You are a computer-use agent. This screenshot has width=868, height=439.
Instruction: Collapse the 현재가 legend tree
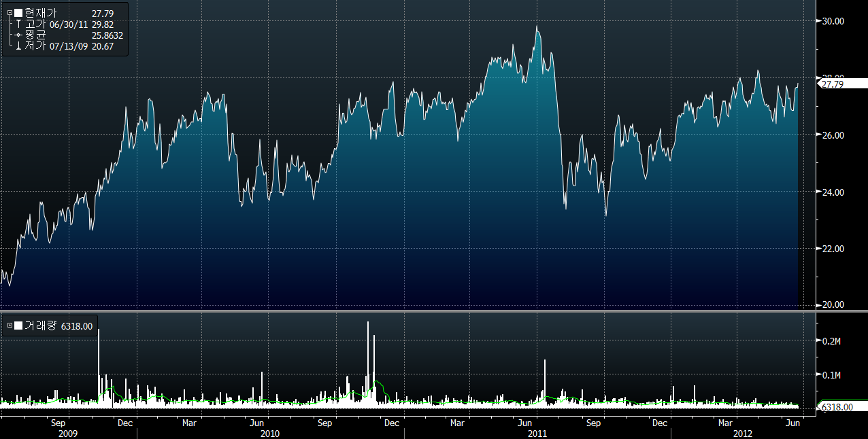tap(10, 13)
